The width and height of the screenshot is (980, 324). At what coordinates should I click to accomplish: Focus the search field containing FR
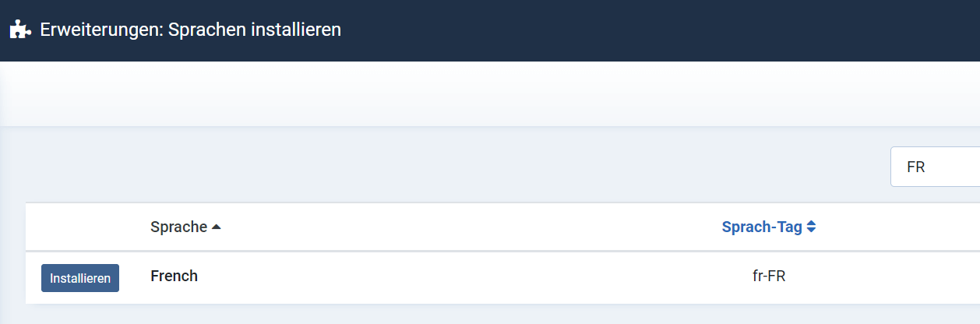click(935, 167)
